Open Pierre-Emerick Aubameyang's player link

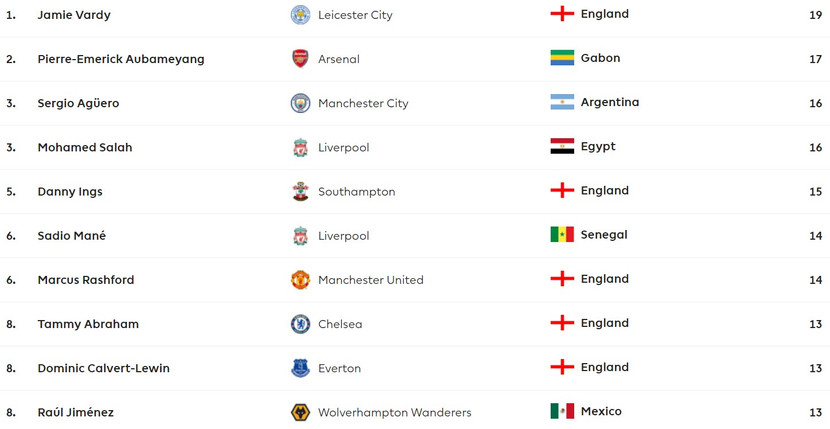pyautogui.click(x=121, y=59)
